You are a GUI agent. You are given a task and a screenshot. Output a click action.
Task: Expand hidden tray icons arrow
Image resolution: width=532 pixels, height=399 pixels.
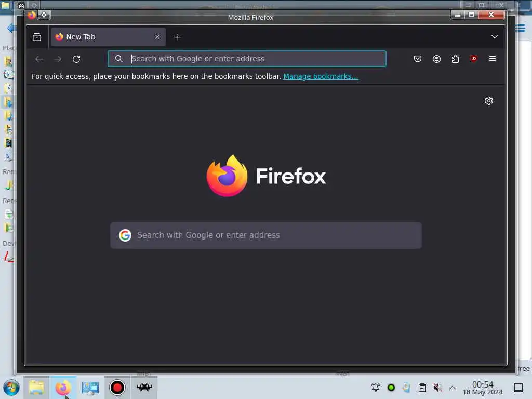pos(453,387)
